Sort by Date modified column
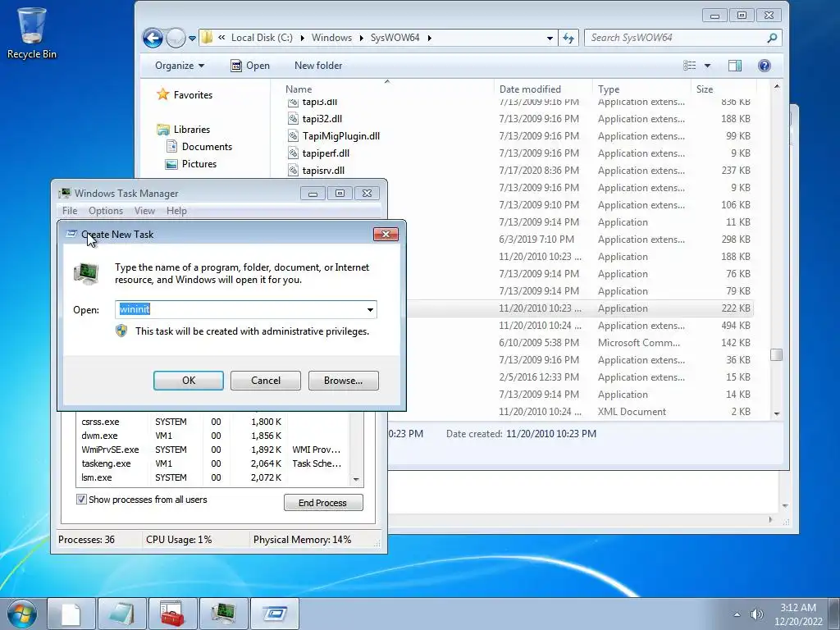The width and height of the screenshot is (840, 630). [543, 89]
